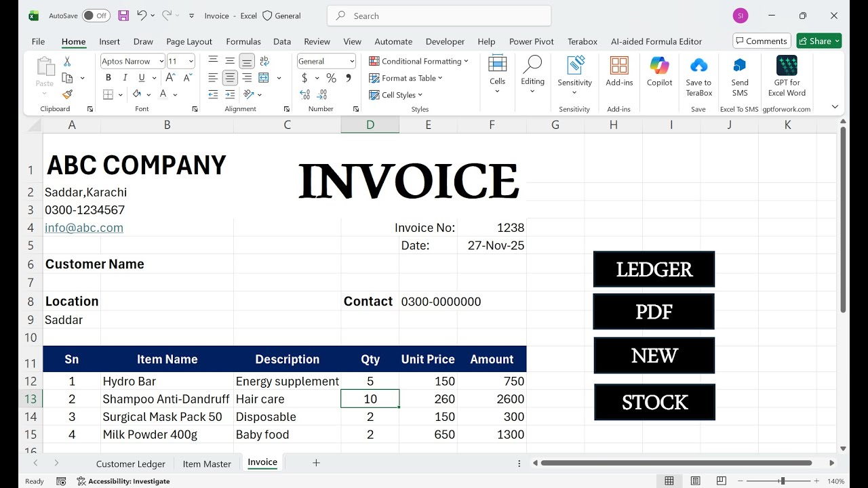Click the Comma Style icon

click(349, 78)
